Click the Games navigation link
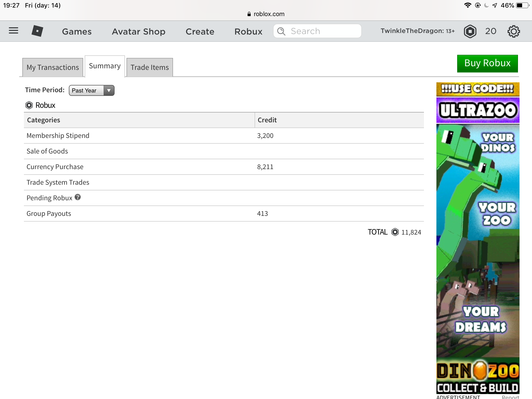The height and width of the screenshot is (399, 532). click(x=77, y=31)
